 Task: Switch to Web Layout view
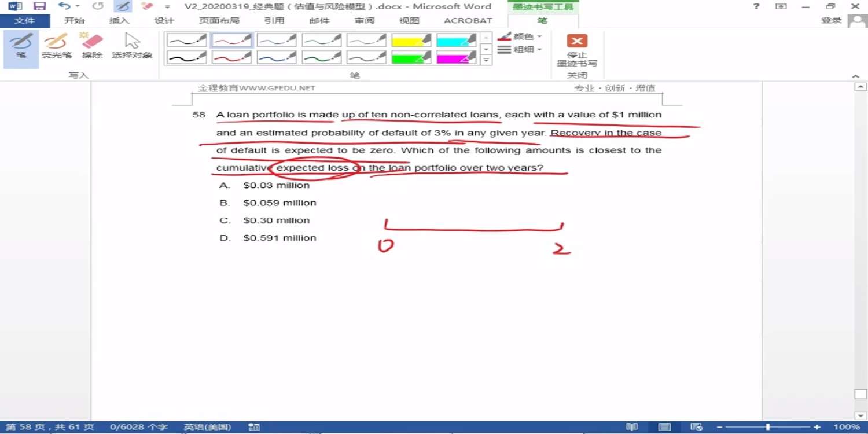click(x=697, y=427)
